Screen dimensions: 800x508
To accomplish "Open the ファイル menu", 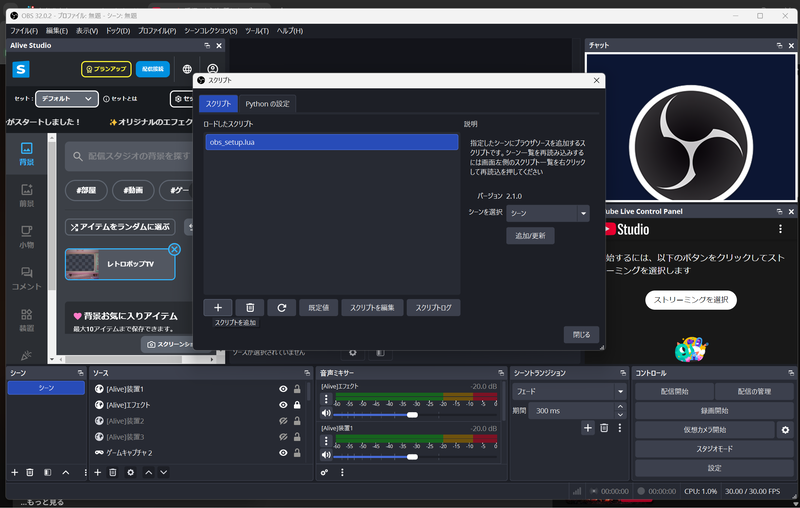I will 24,31.
